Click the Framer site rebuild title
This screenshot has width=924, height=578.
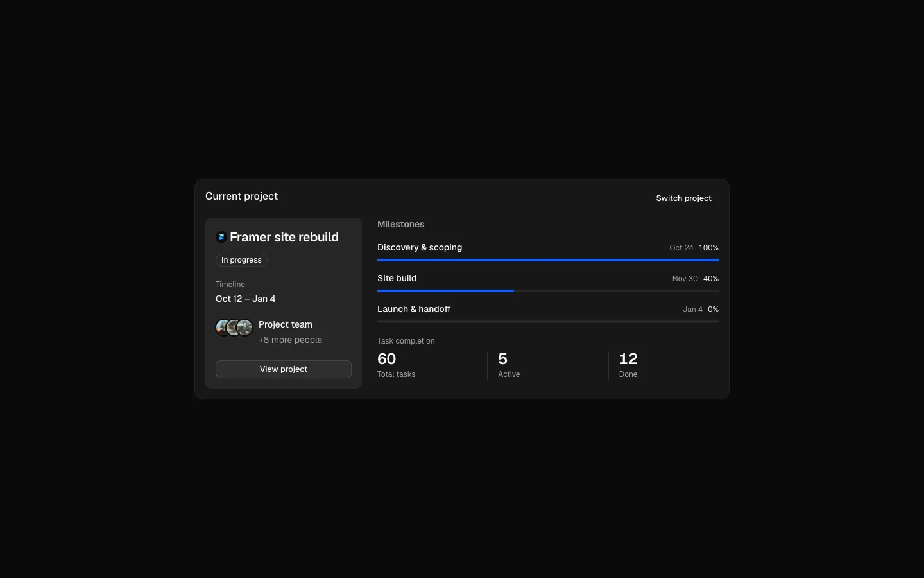click(284, 237)
